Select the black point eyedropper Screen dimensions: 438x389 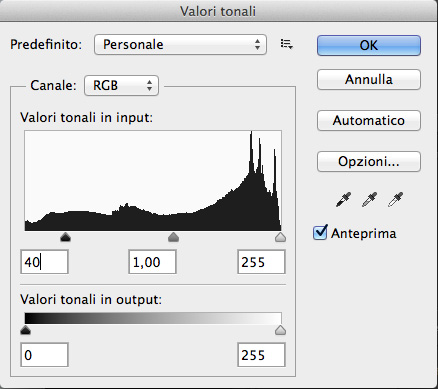tap(343, 199)
